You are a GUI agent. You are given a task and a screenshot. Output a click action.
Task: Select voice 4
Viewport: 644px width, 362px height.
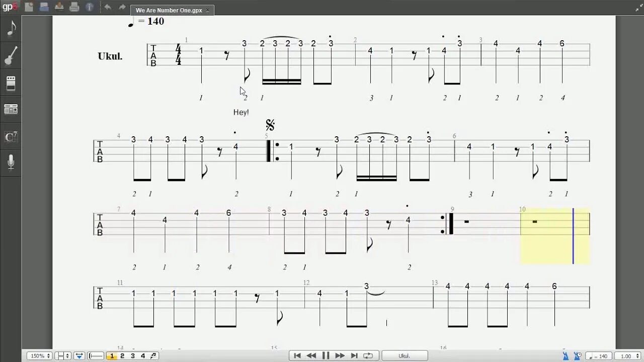point(143,356)
